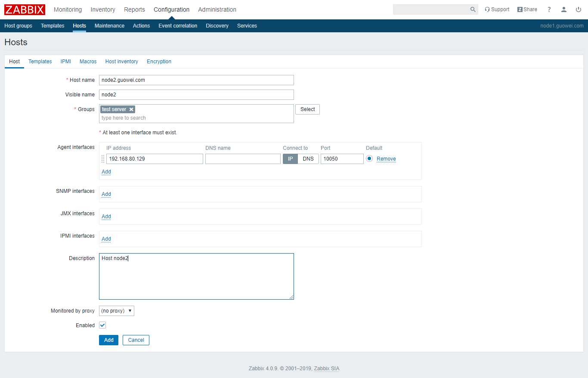Viewport: 588px width, 378px height.
Task: Click the IP address field
Action: 155,159
